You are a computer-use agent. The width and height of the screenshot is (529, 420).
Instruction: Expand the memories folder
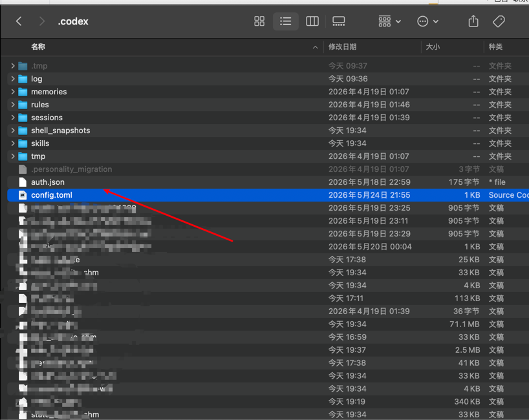pyautogui.click(x=13, y=92)
